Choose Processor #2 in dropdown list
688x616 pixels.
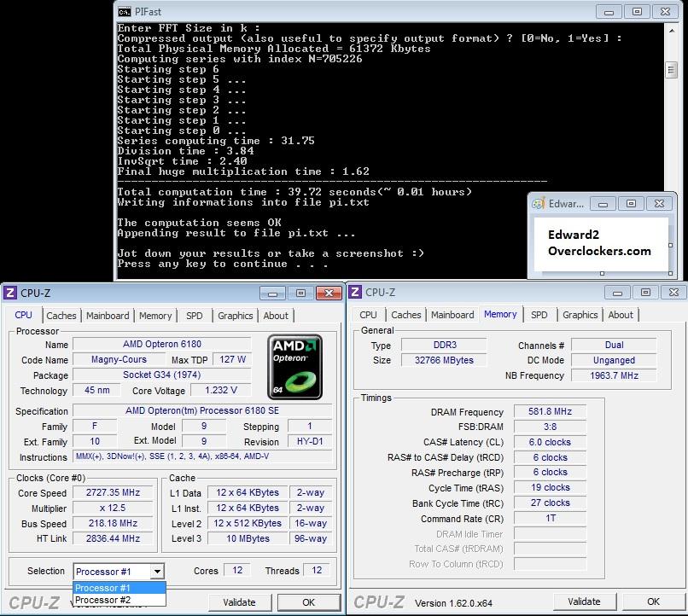[120, 599]
